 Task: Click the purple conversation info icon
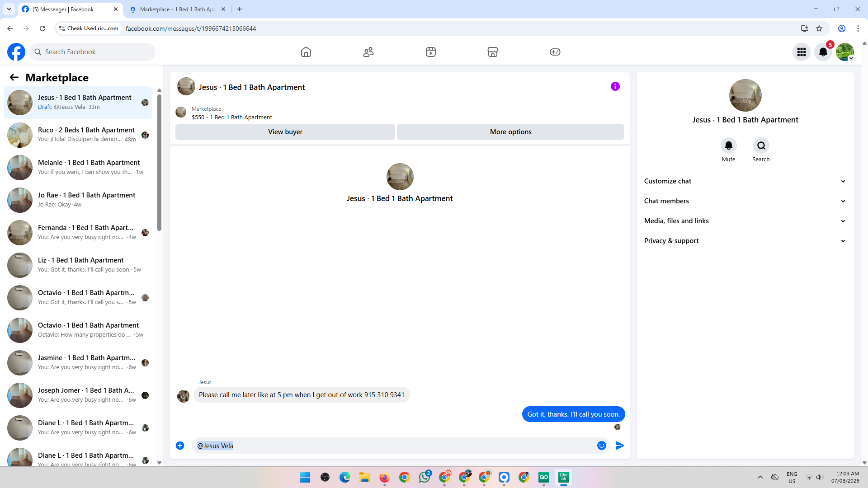pos(615,86)
